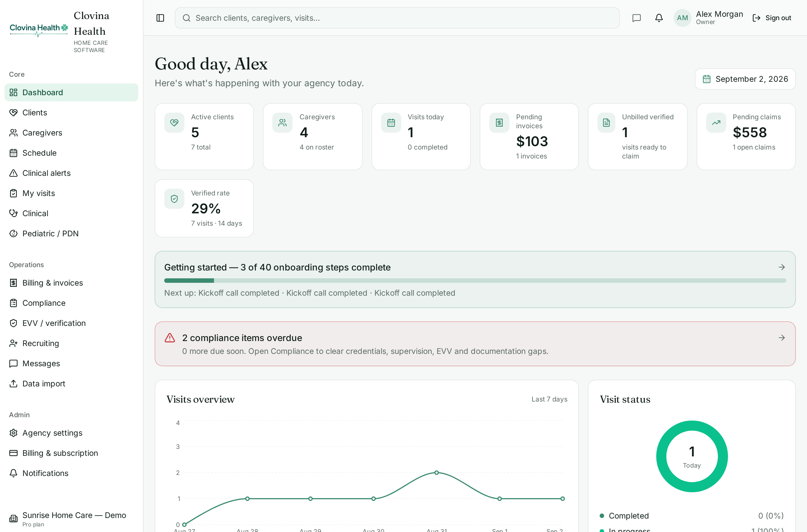Click the AM user avatar
The width and height of the screenshot is (807, 532).
[682, 18]
